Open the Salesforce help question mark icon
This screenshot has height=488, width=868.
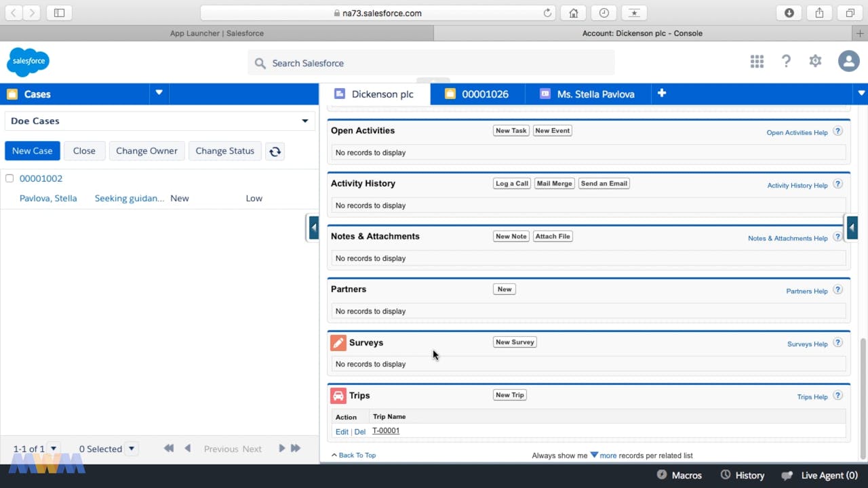coord(786,62)
